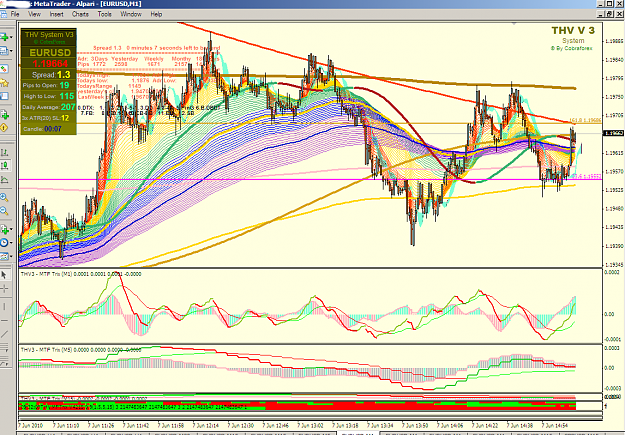Click the 7 Jun 12:14 time axis label
Image resolution: width=625 pixels, height=435 pixels.
pyautogui.click(x=206, y=425)
